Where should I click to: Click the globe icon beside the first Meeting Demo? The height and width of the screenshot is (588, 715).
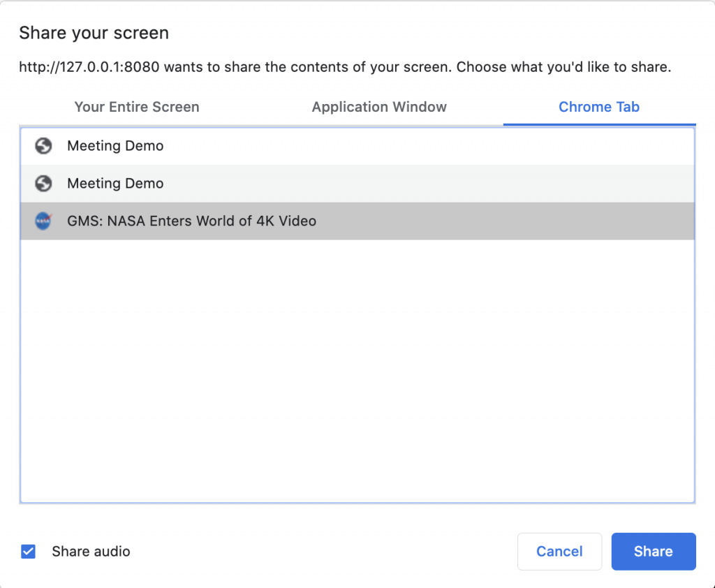point(43,146)
